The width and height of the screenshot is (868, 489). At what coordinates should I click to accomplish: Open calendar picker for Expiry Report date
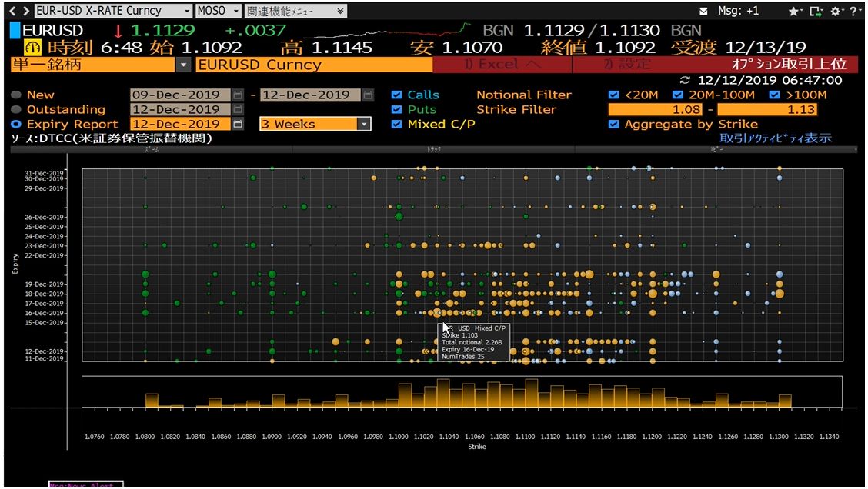(x=238, y=124)
